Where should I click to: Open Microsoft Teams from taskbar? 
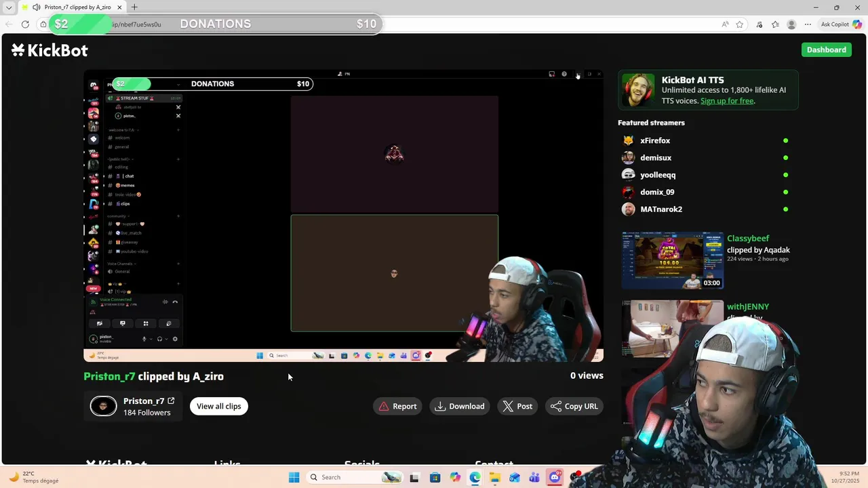point(535,477)
